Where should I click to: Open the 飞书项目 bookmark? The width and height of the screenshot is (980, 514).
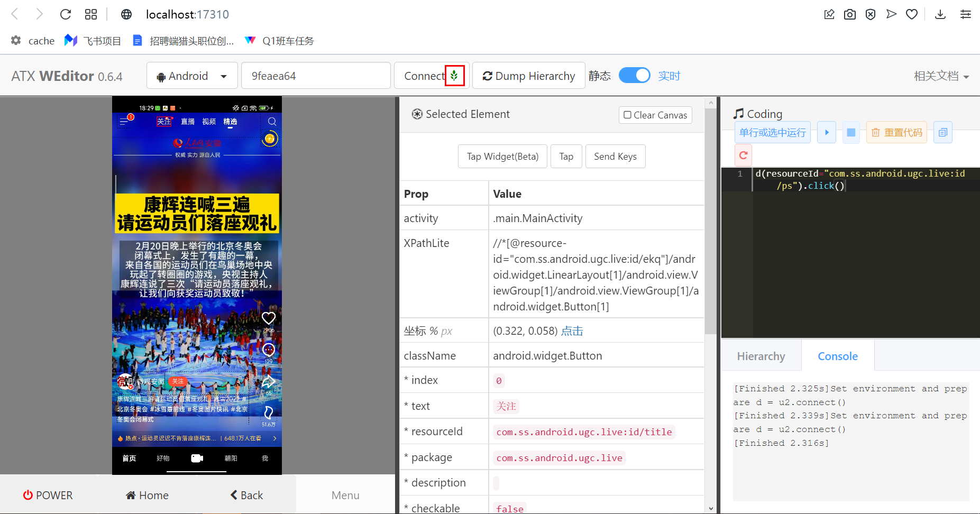pos(93,41)
